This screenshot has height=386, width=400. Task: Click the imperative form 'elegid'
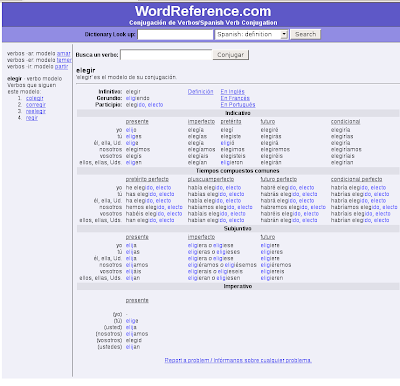tap(134, 340)
